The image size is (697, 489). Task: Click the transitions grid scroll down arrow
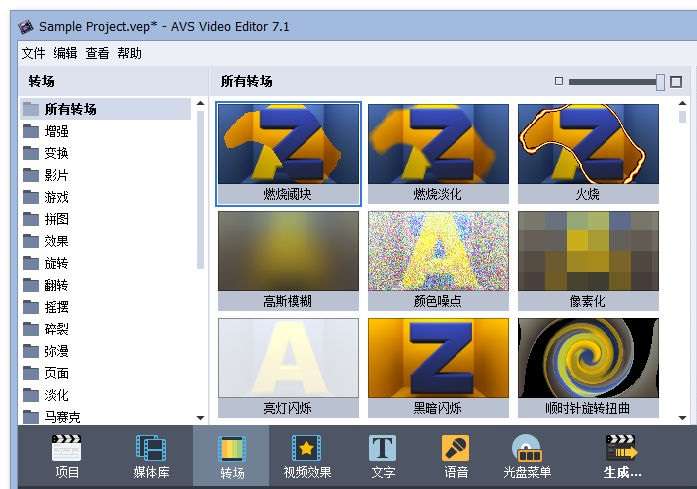[x=682, y=418]
